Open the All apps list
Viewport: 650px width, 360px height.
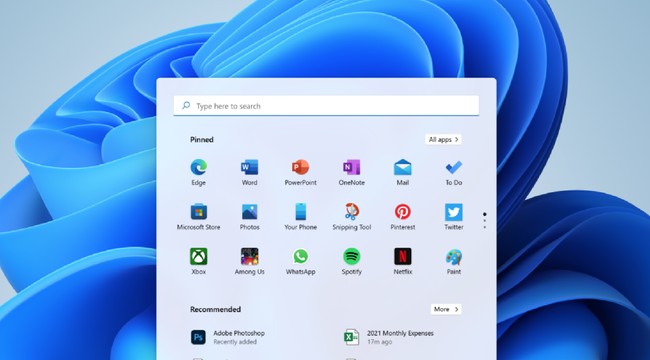point(443,139)
